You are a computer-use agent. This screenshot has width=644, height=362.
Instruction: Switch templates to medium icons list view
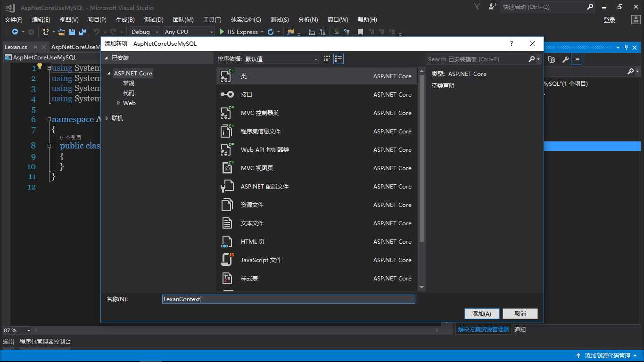(x=339, y=59)
